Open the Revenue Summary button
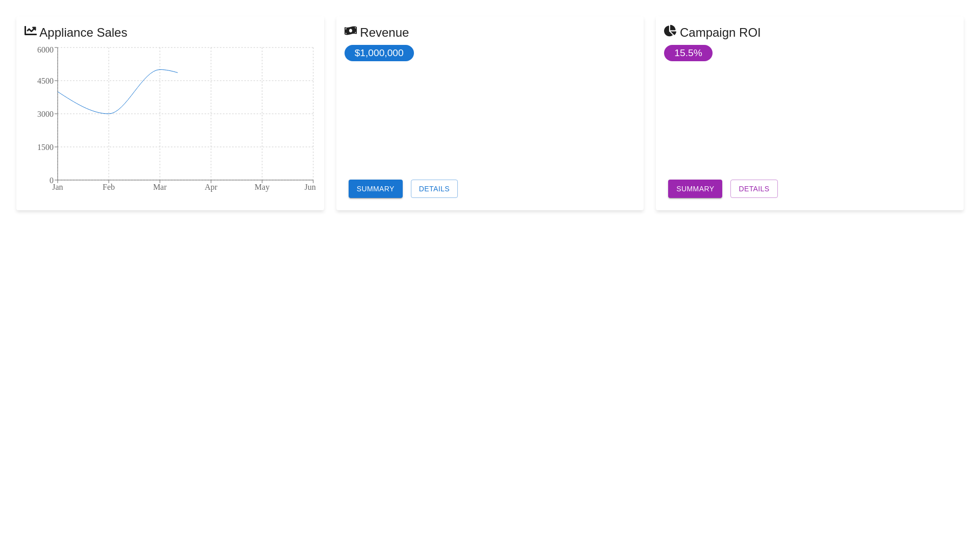 (x=376, y=189)
